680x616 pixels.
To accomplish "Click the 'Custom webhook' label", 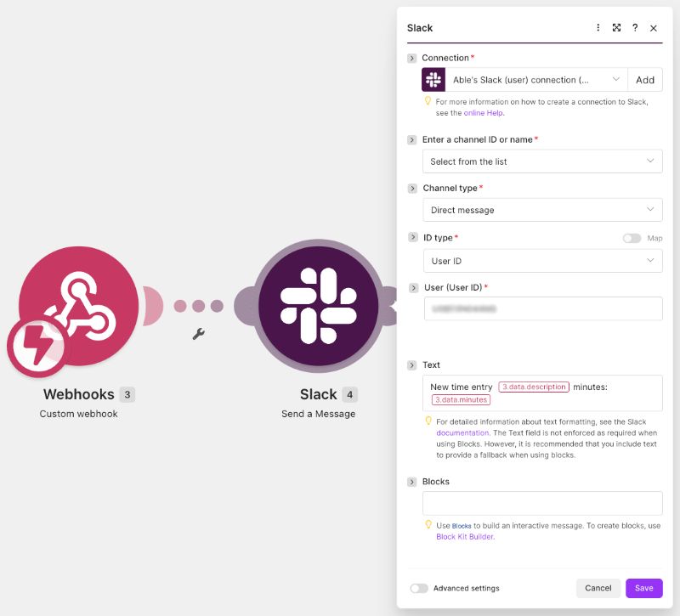I will [x=78, y=414].
